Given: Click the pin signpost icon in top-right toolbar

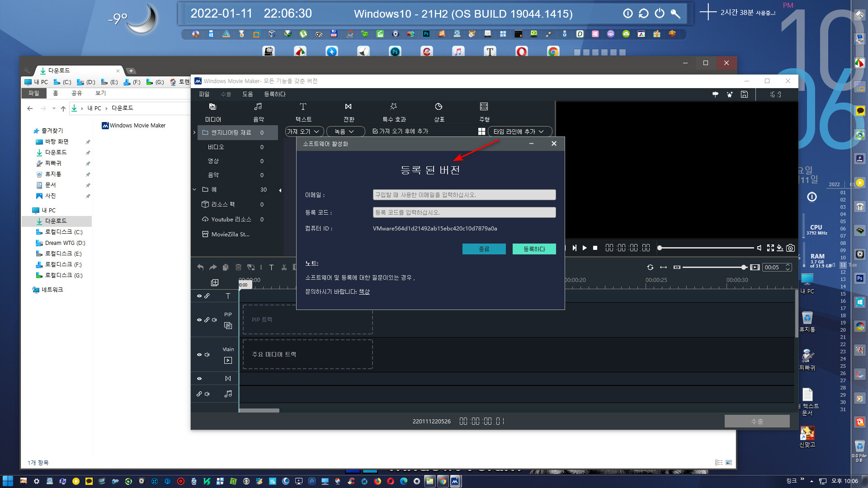Looking at the screenshot, I should point(715,94).
